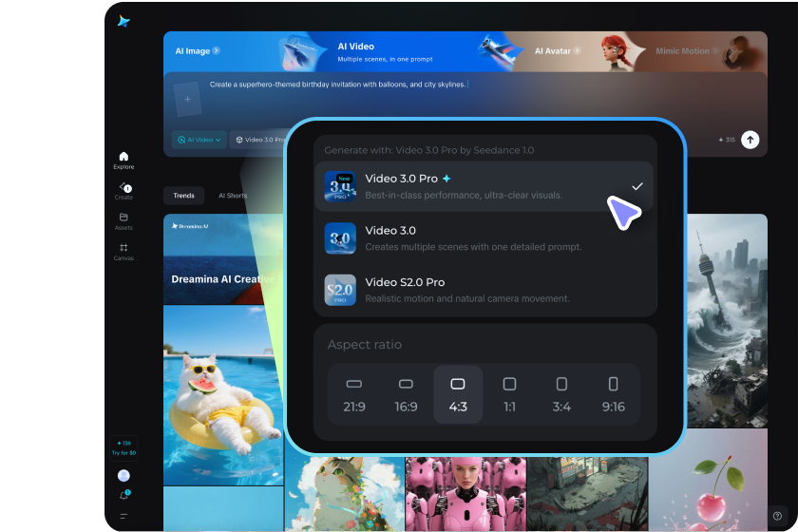Viewport: 798px width, 532px height.
Task: Click the Aspect ratio heading
Action: point(365,345)
